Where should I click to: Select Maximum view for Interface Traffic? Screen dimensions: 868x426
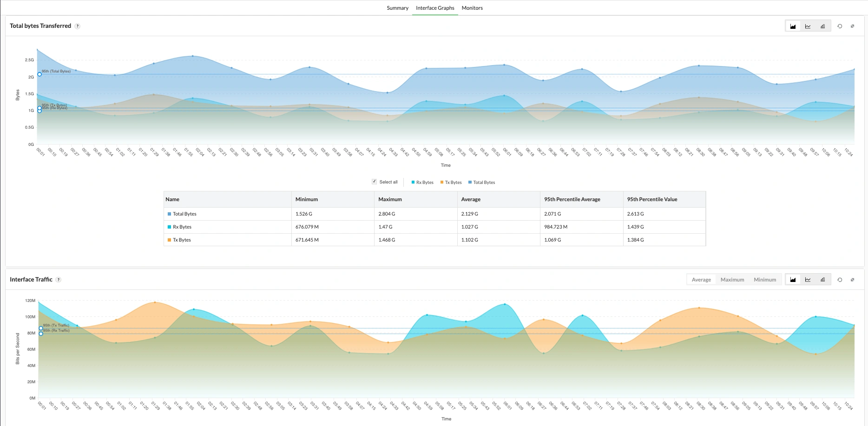point(732,279)
